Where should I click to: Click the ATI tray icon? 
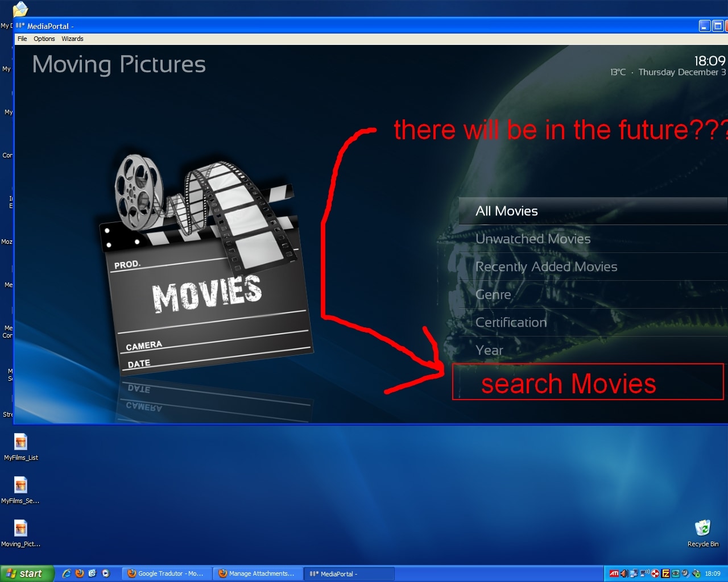click(614, 573)
